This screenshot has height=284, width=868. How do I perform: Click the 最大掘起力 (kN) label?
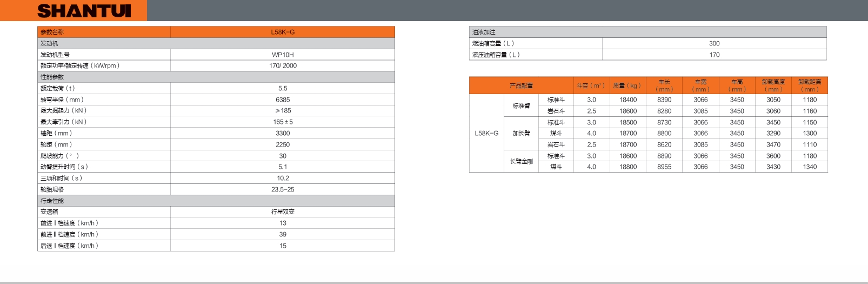(x=64, y=110)
